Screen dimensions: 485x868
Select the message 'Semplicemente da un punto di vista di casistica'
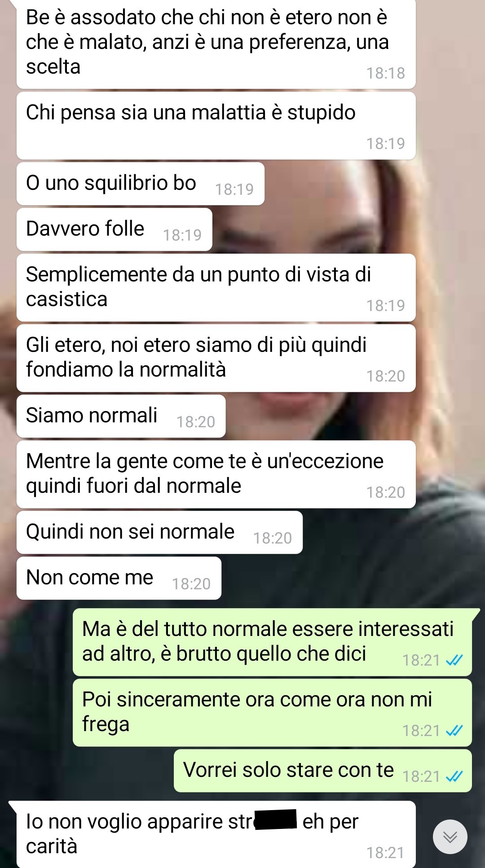point(216,288)
